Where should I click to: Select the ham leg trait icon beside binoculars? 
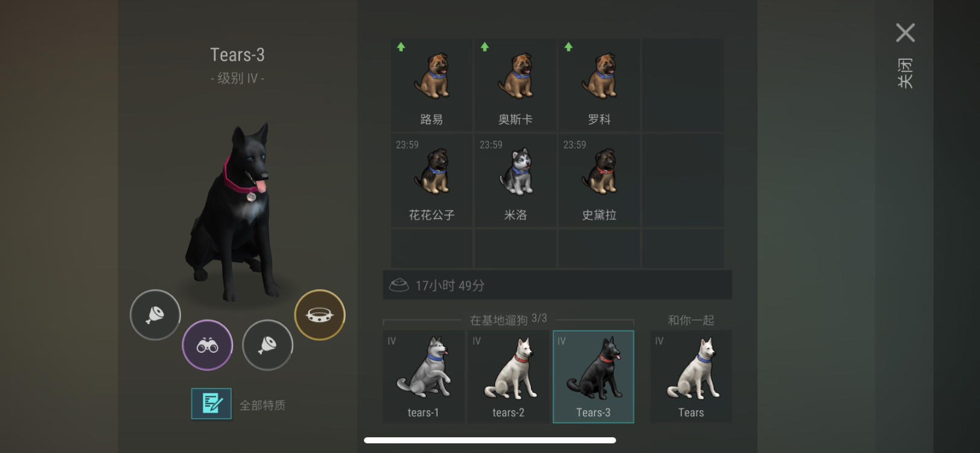point(267,345)
